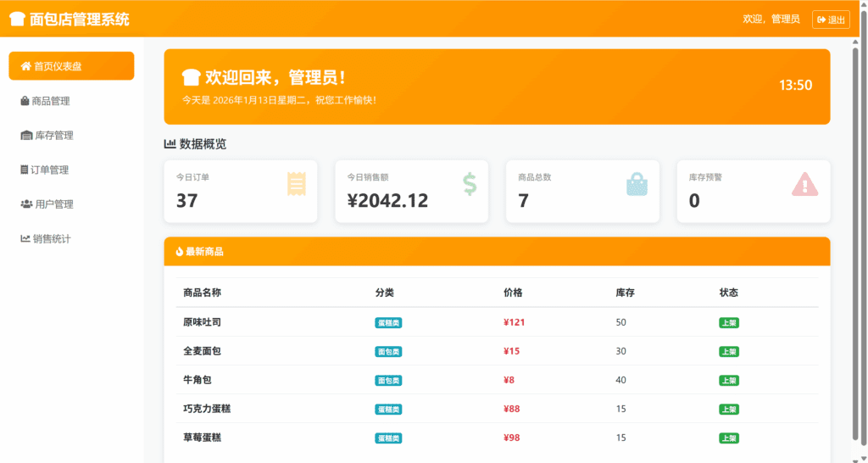The height and width of the screenshot is (463, 868).
Task: Select the 巧克力蛋糕 product row name
Action: 207,409
